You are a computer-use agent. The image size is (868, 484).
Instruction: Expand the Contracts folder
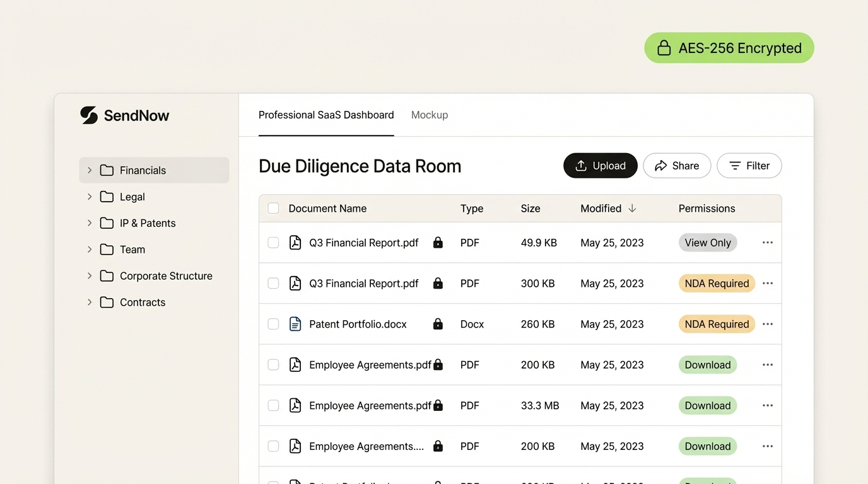click(89, 302)
